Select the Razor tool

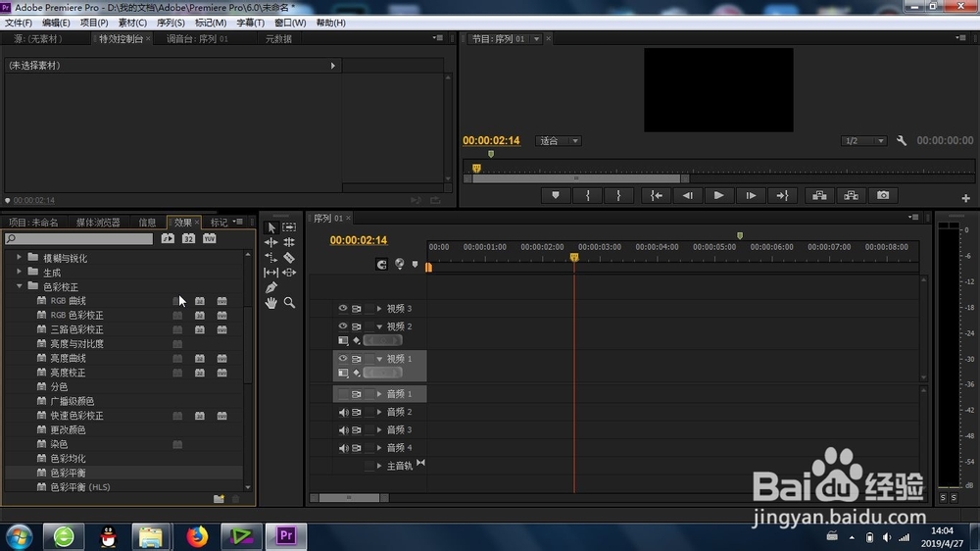pos(289,257)
